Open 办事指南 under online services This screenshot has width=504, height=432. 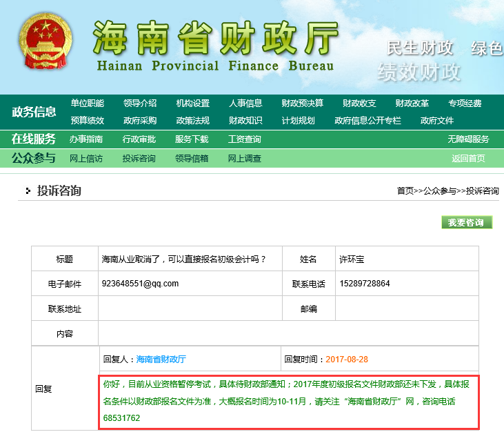click(x=86, y=139)
